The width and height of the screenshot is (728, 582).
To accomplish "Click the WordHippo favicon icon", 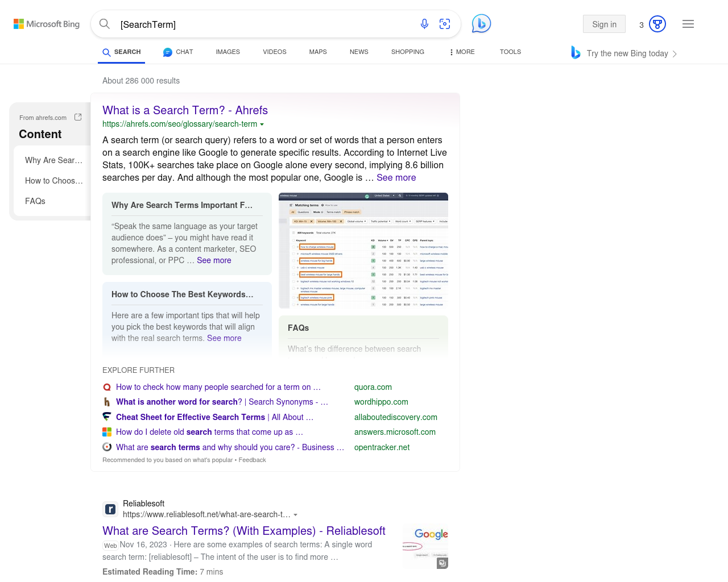I will tap(107, 402).
